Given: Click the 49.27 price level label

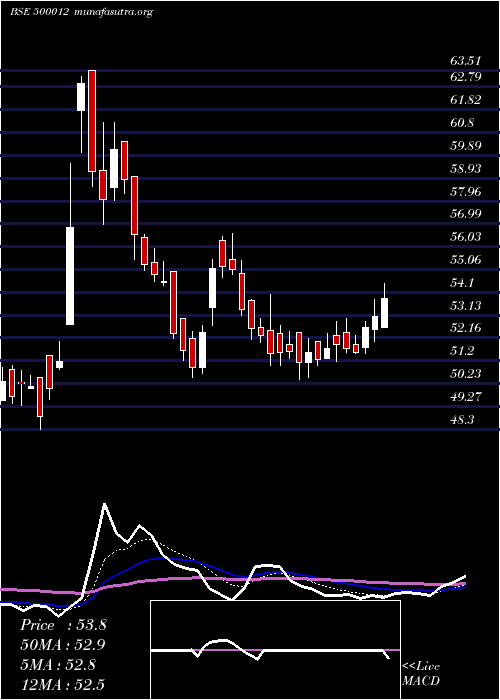Looking at the screenshot, I should pos(466,397).
